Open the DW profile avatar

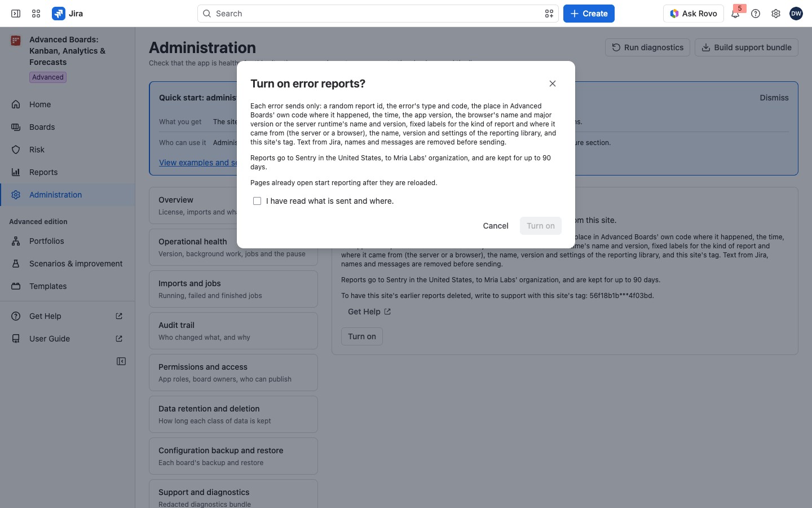point(796,14)
